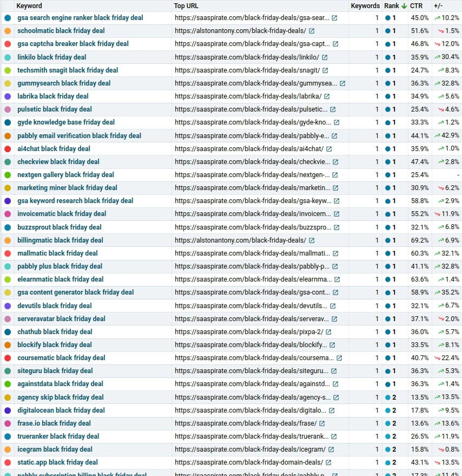Click color dot beside linkilo black friday deal

(8, 57)
